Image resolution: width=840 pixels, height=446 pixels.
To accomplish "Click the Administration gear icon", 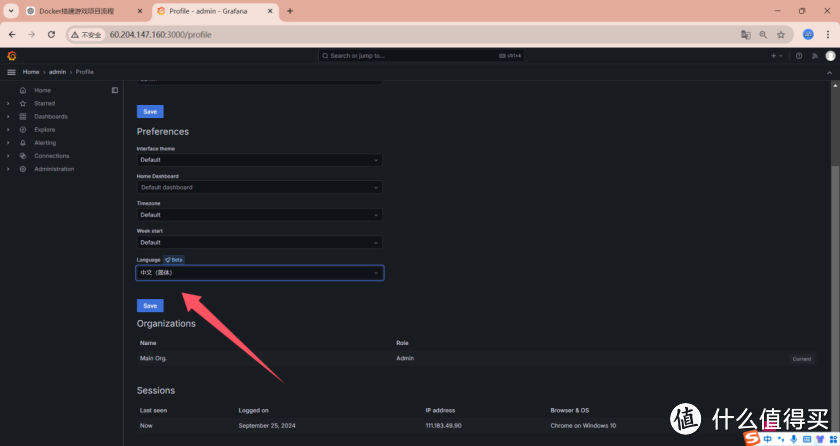I will tap(22, 169).
